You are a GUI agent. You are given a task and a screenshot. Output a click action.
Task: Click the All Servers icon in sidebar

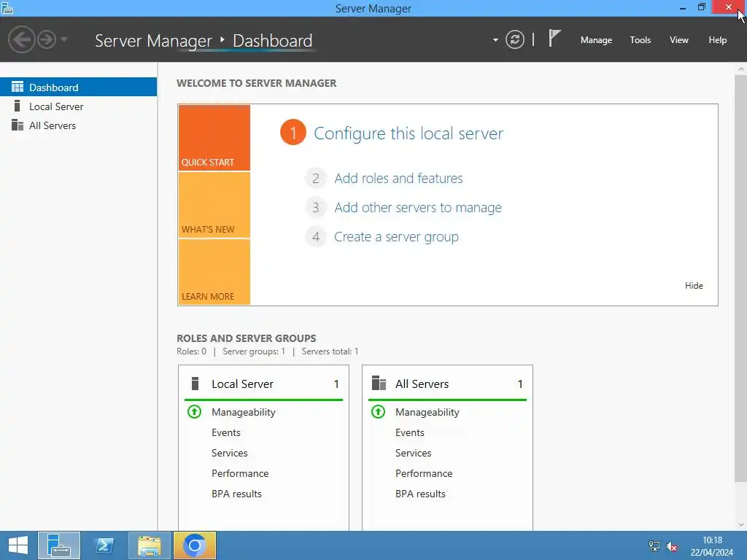[18, 125]
